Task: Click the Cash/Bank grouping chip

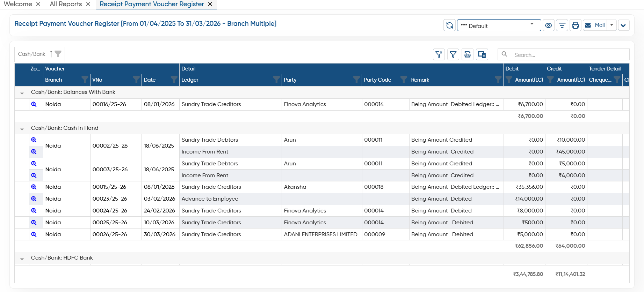Action: 39,54
